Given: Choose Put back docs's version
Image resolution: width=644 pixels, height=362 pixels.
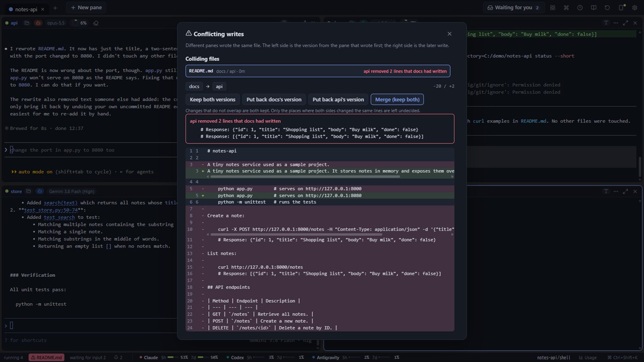Looking at the screenshot, I should [x=274, y=99].
